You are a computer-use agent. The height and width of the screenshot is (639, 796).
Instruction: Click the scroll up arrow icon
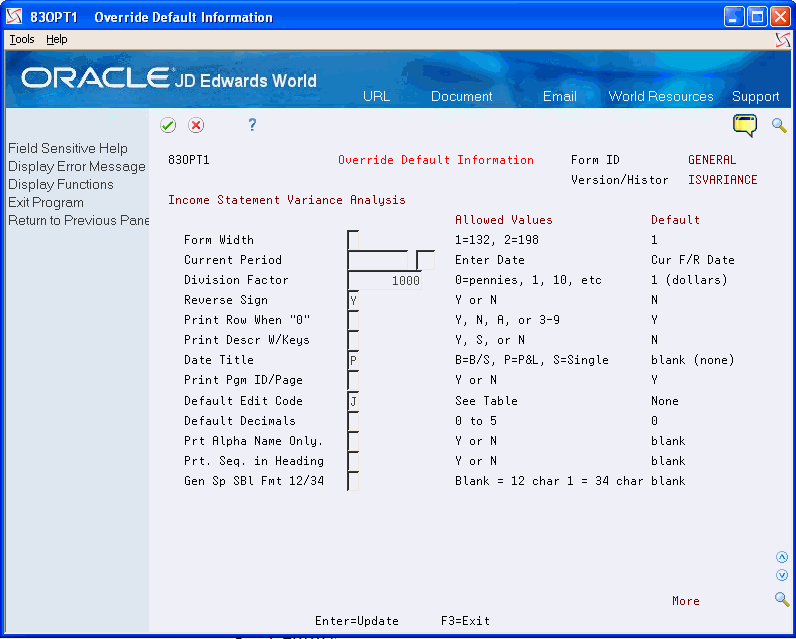pos(782,557)
